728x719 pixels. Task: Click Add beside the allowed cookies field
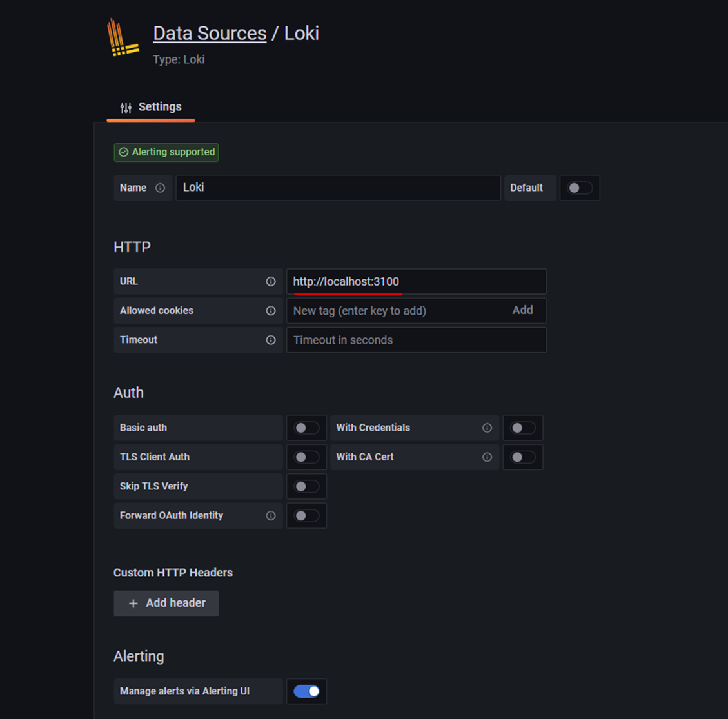tap(522, 310)
